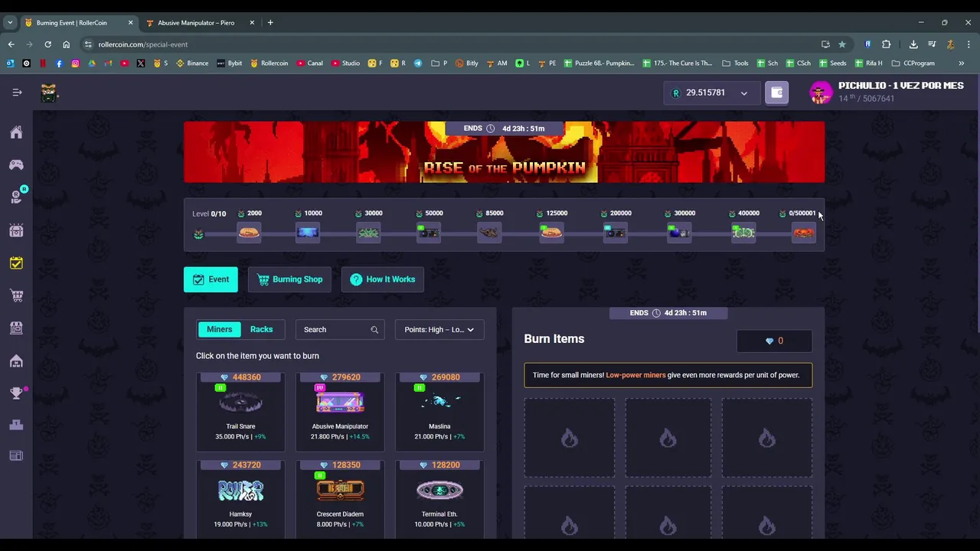This screenshot has height=551, width=980.
Task: Open the Home icon in left sidebar
Action: tap(16, 132)
